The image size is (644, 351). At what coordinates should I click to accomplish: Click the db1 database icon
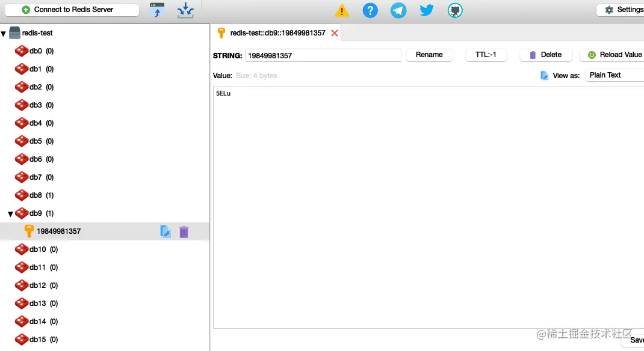pos(21,69)
